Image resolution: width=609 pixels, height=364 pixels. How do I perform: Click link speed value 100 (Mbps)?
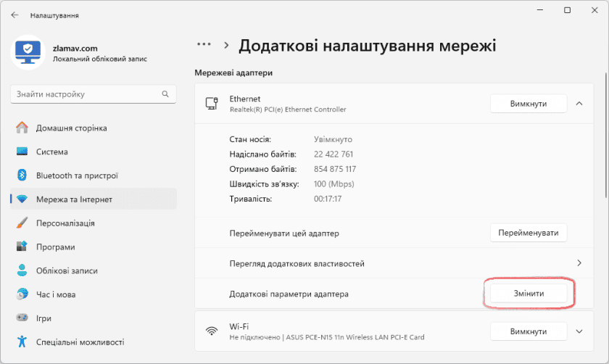tap(334, 183)
